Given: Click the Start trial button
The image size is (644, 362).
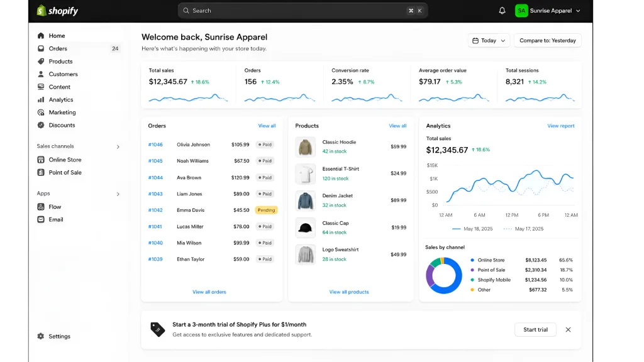Looking at the screenshot, I should (535, 329).
